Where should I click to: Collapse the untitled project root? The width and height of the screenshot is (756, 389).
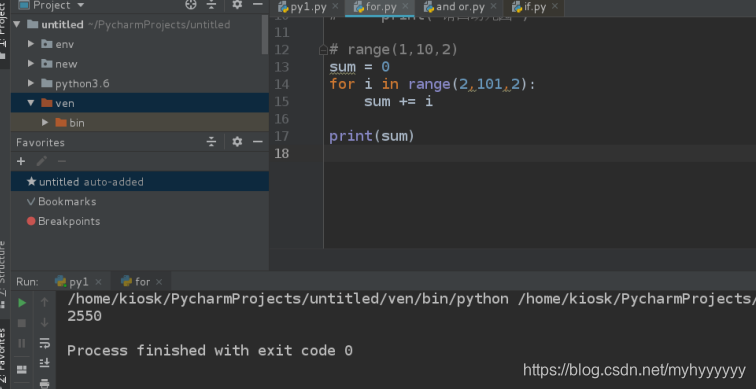tap(17, 24)
